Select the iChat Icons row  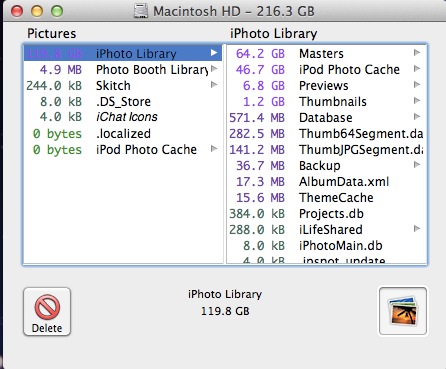click(123, 117)
